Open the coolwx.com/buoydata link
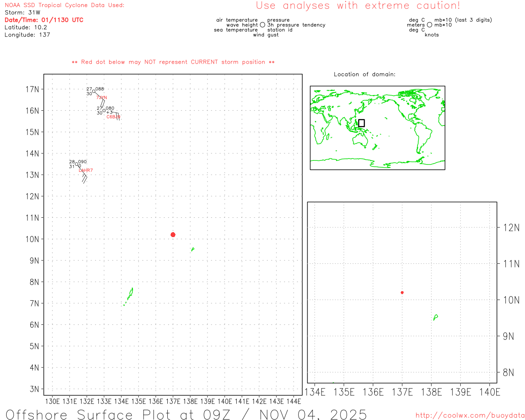Screen dimensions: 525x420 [470, 415]
